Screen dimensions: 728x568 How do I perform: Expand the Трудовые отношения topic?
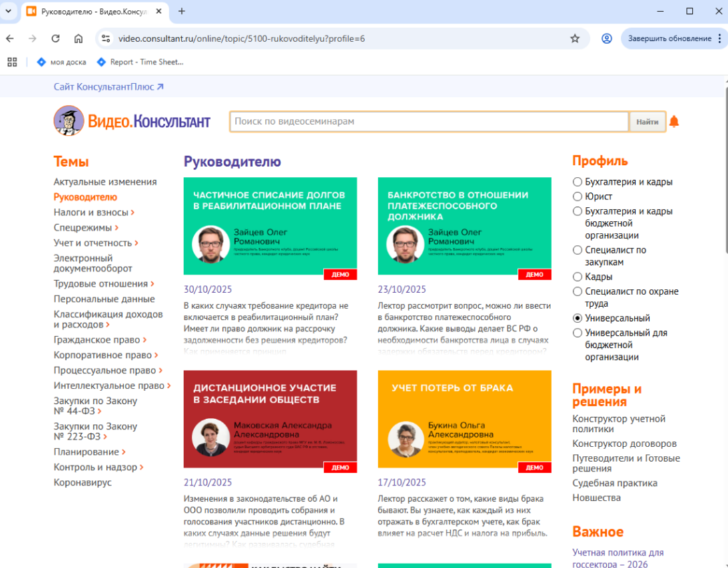pyautogui.click(x=103, y=284)
